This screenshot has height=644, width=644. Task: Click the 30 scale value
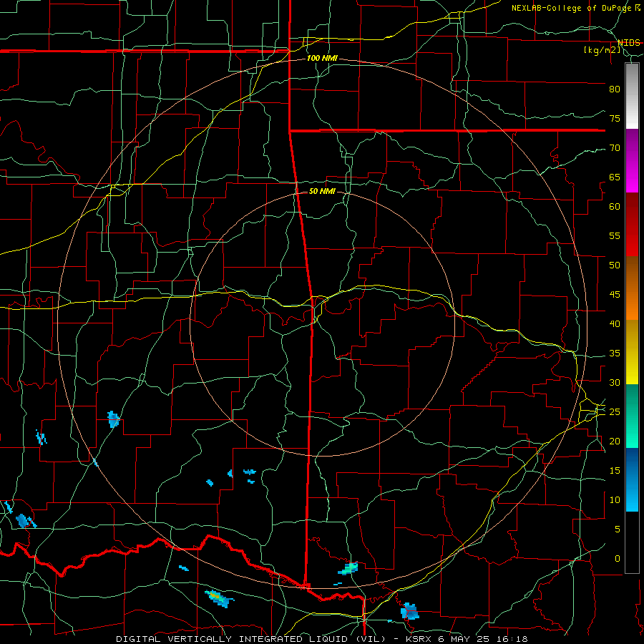615,383
